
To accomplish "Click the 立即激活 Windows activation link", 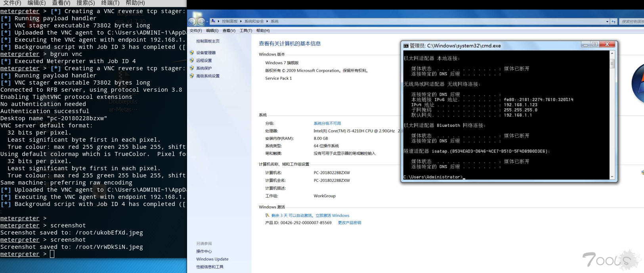I will pyautogui.click(x=332, y=215).
